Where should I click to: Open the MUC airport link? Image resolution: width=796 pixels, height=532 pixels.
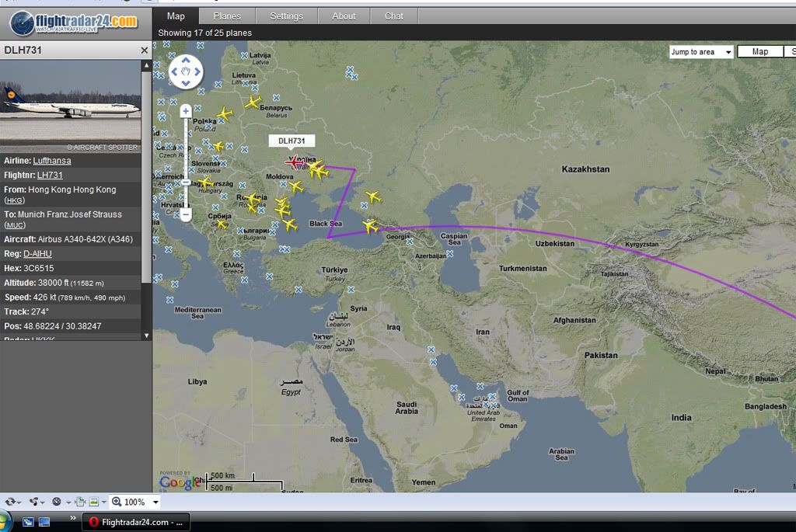15,225
